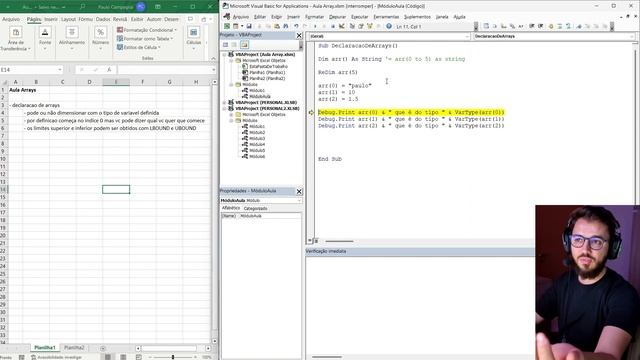The width and height of the screenshot is (640, 360).
Task: Click the Excel vertical scrollbar down arrow
Action: point(215,341)
